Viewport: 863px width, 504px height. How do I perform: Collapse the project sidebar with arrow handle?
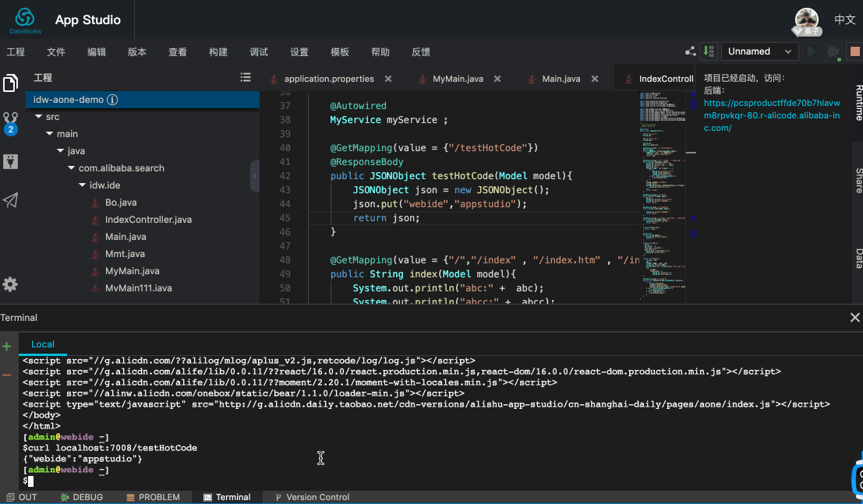[255, 176]
